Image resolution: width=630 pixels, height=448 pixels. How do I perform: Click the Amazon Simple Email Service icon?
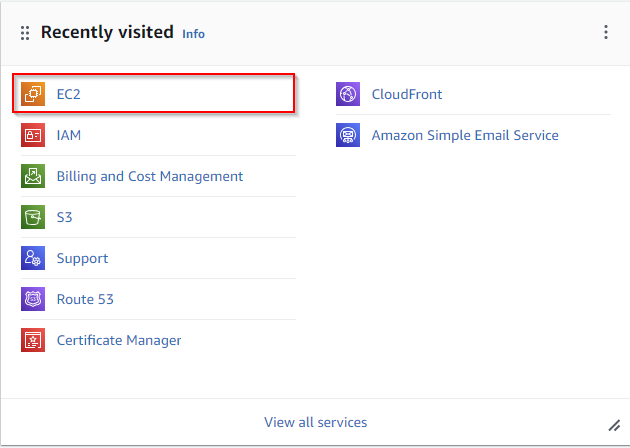point(348,135)
